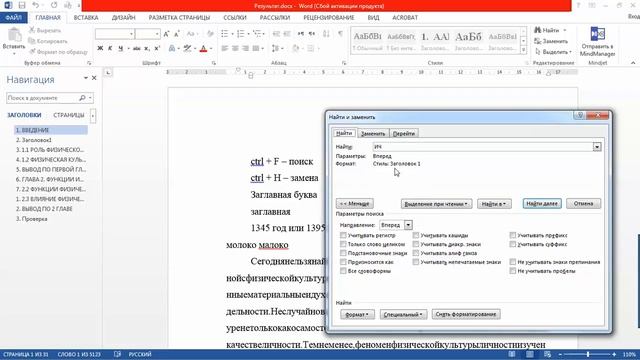640x360 pixels.
Task: Open the 'Формат' dropdown button
Action: (x=357, y=314)
